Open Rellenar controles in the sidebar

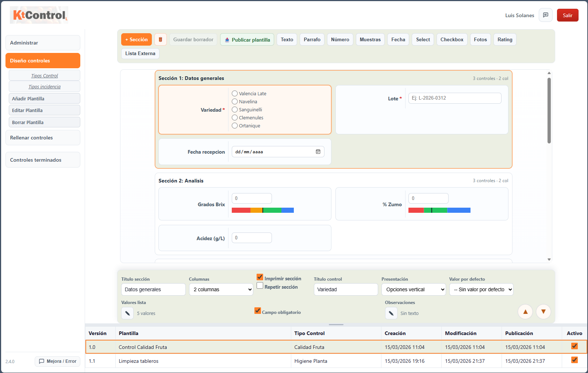(43, 138)
